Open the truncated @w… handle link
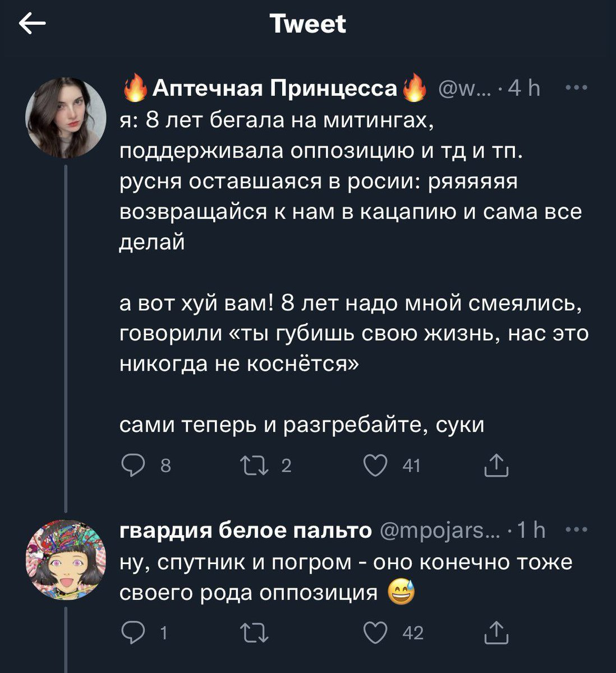The width and height of the screenshot is (616, 673). [463, 89]
